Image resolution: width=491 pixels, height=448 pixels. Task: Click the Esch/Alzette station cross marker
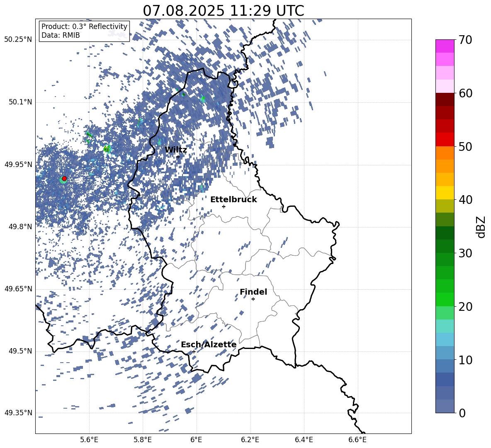click(x=194, y=351)
